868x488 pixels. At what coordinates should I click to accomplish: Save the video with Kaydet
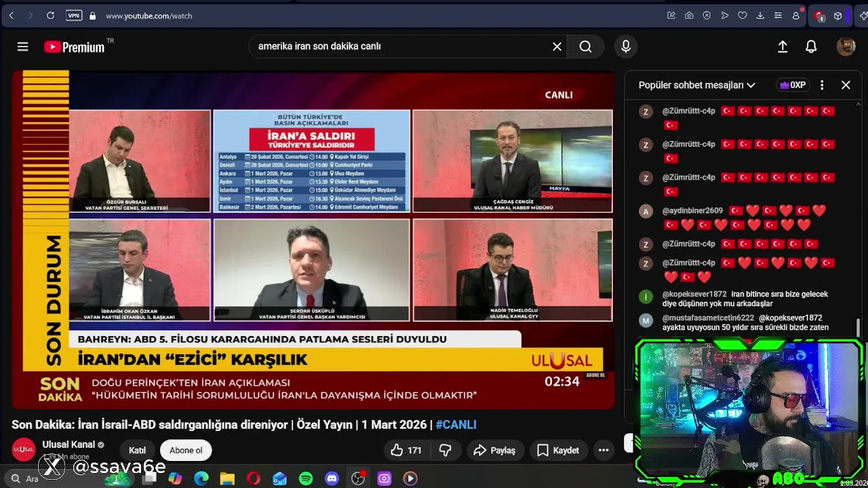click(558, 450)
